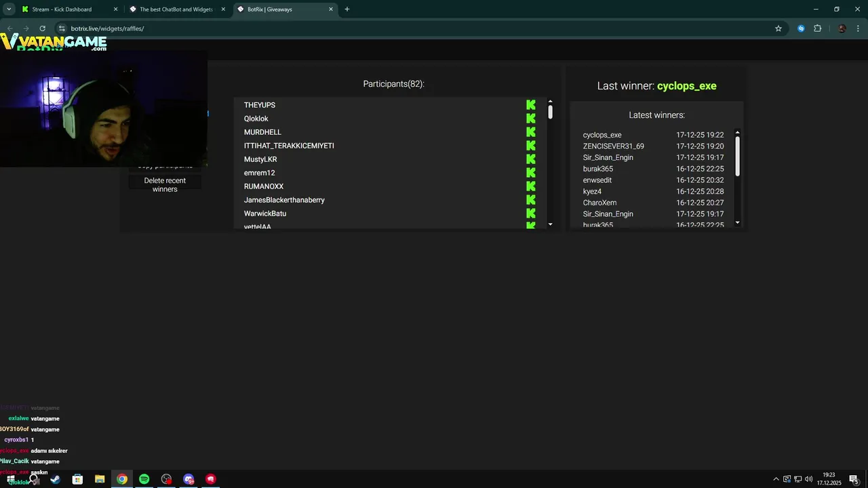Switch to The best ChatBot and Widgets tab

(x=176, y=9)
